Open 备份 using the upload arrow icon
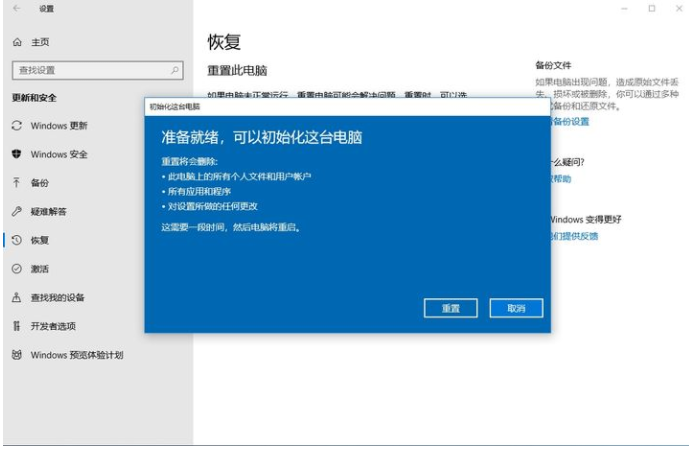This screenshot has height=449, width=689. (17, 183)
